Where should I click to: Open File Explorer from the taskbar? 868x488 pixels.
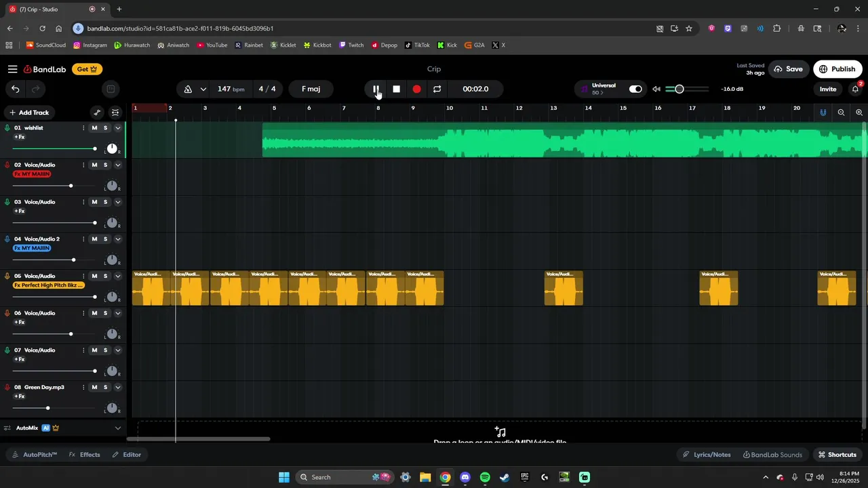[x=425, y=477]
